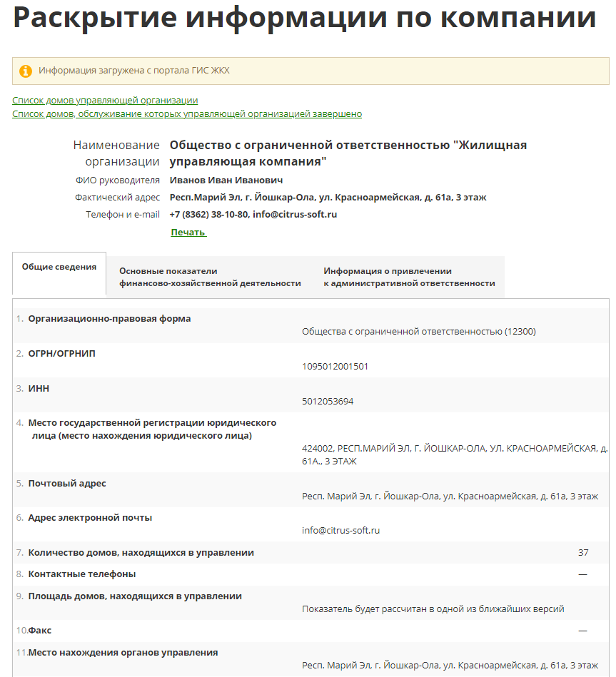Click the "Факс" row label
The width and height of the screenshot is (616, 677).
[x=40, y=631]
